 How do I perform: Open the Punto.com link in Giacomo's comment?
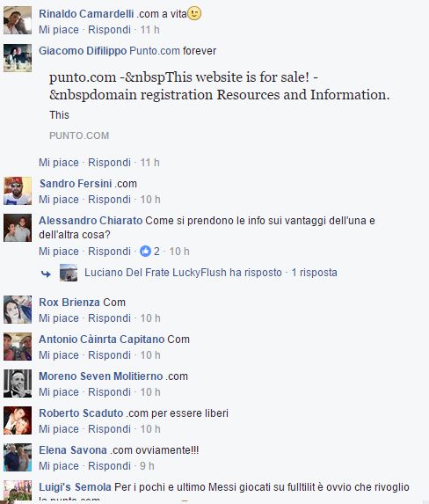[x=155, y=51]
